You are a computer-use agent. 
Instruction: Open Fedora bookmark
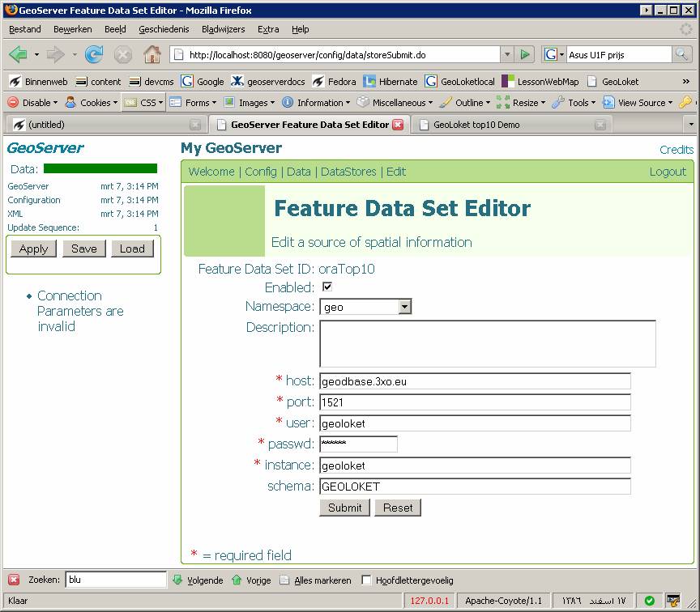tap(334, 82)
